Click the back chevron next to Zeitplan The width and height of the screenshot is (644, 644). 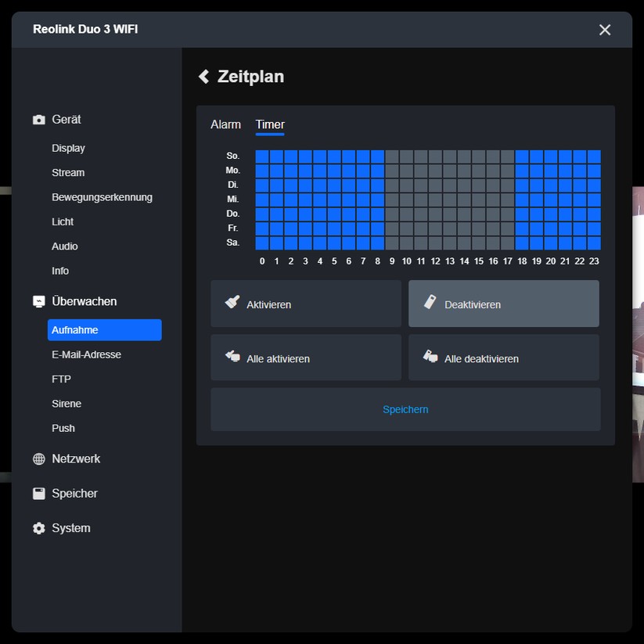pyautogui.click(x=203, y=76)
